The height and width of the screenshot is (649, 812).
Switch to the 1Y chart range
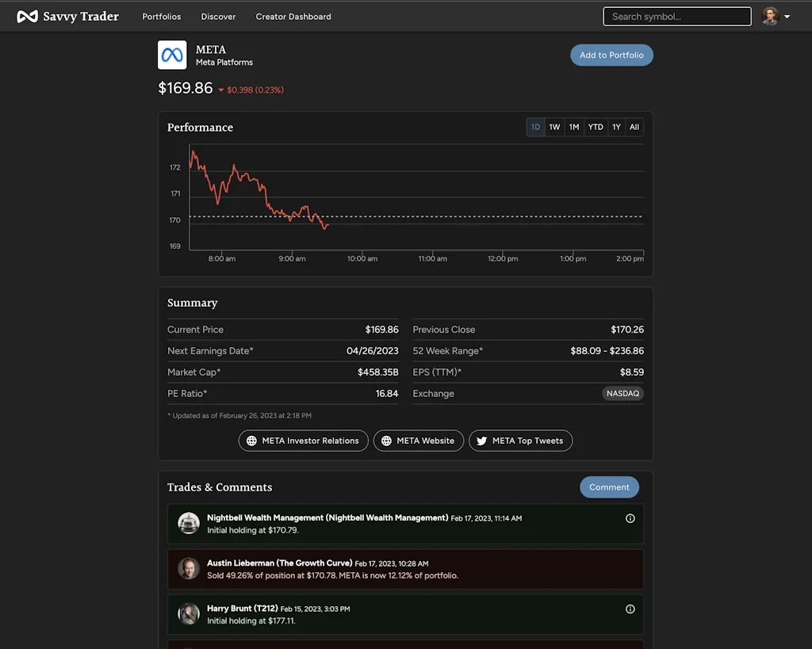tap(616, 127)
